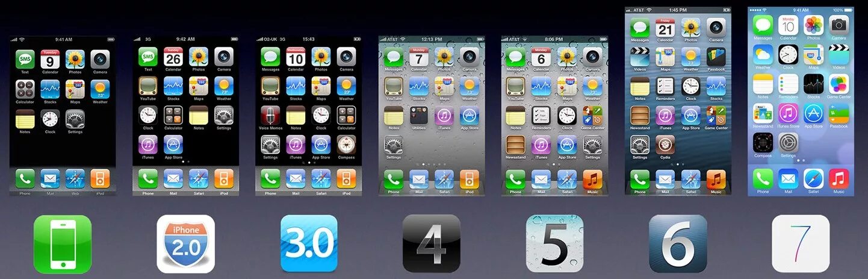This screenshot has width=868, height=279.
Task: Click the white iOS 7 logo
Action: [x=801, y=243]
